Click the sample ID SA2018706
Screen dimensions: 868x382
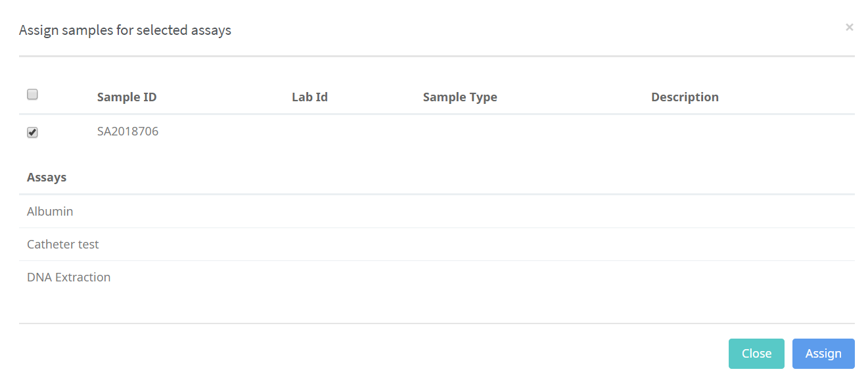(x=127, y=131)
